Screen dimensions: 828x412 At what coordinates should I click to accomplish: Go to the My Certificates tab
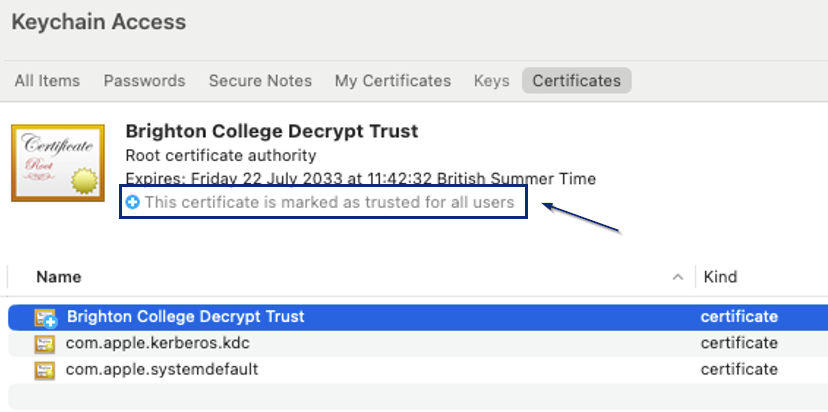[393, 81]
